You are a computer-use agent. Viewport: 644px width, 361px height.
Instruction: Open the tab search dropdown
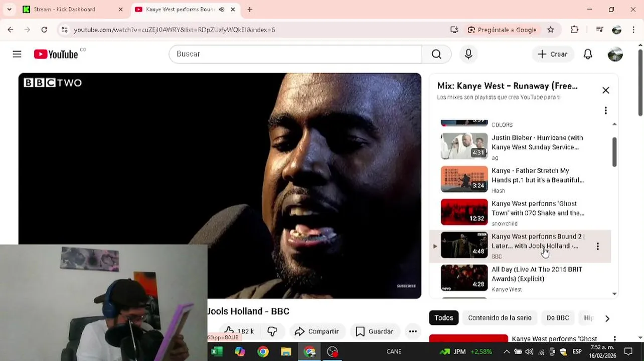click(x=9, y=9)
